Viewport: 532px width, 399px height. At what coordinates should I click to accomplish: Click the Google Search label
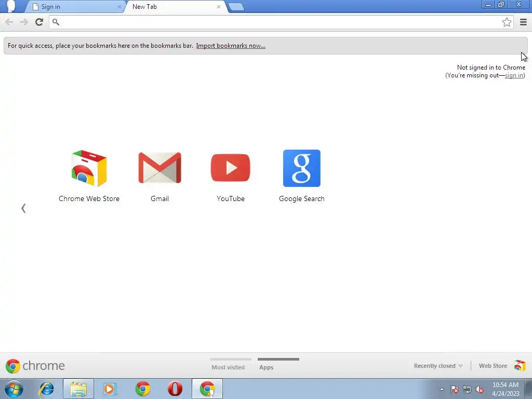point(302,198)
